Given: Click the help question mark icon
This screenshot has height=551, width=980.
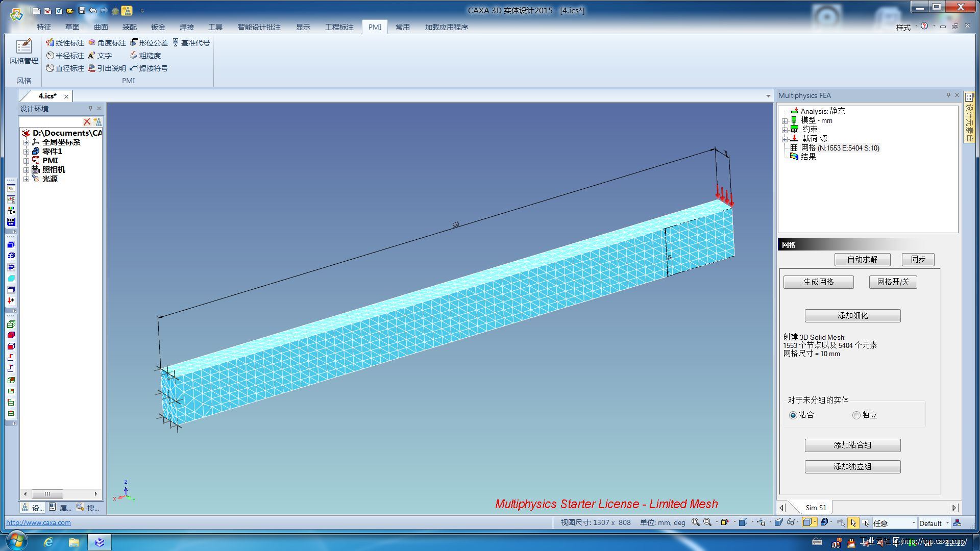Looking at the screenshot, I should 924,26.
